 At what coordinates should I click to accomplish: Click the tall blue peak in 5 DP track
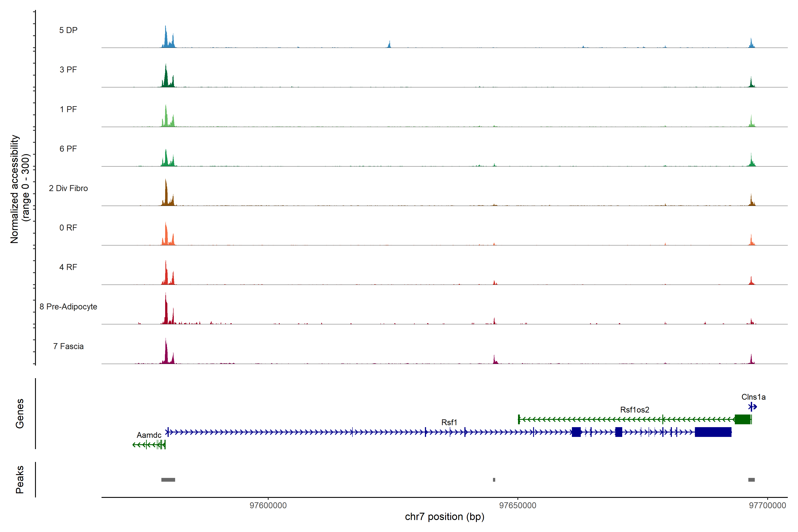point(166,38)
